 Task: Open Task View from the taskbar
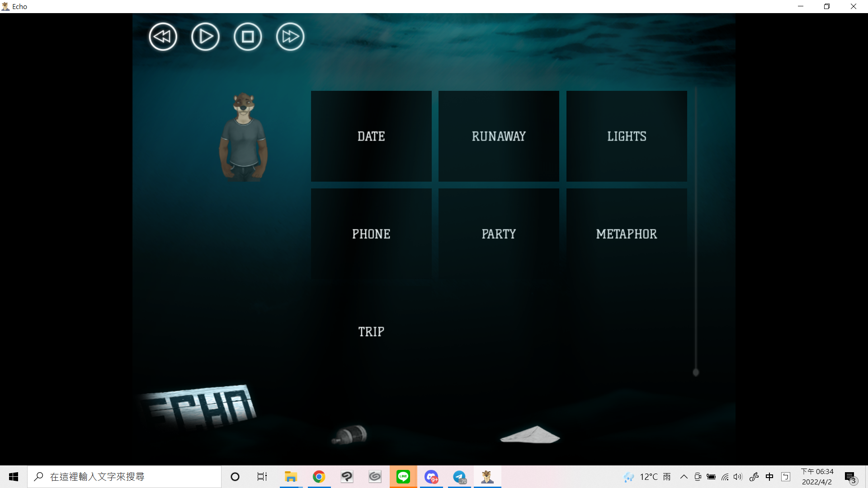262,477
